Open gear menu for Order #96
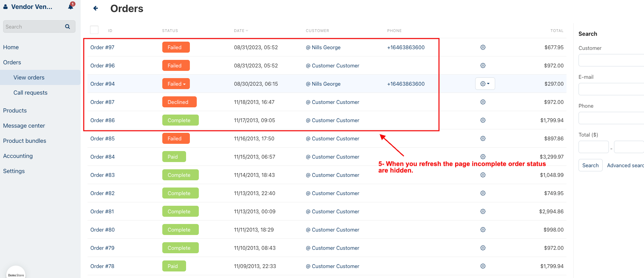The image size is (644, 278). pyautogui.click(x=483, y=65)
